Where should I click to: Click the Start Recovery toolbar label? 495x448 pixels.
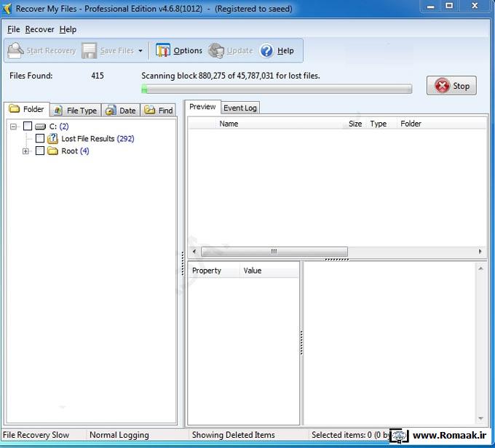pos(51,50)
